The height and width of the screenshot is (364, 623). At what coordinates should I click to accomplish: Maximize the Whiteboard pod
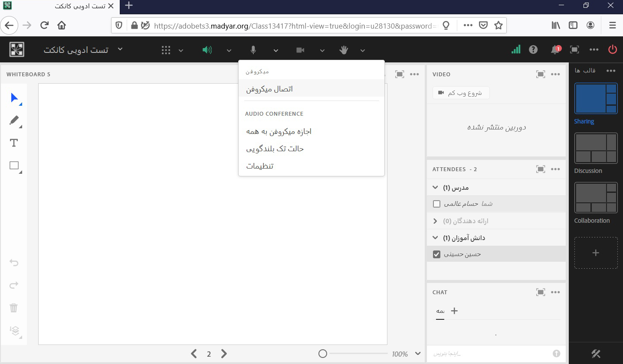[x=400, y=74]
